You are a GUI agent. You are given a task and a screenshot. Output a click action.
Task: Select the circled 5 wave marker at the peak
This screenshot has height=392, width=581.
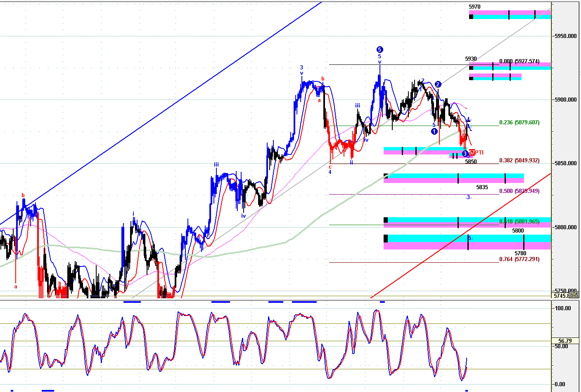tap(379, 50)
